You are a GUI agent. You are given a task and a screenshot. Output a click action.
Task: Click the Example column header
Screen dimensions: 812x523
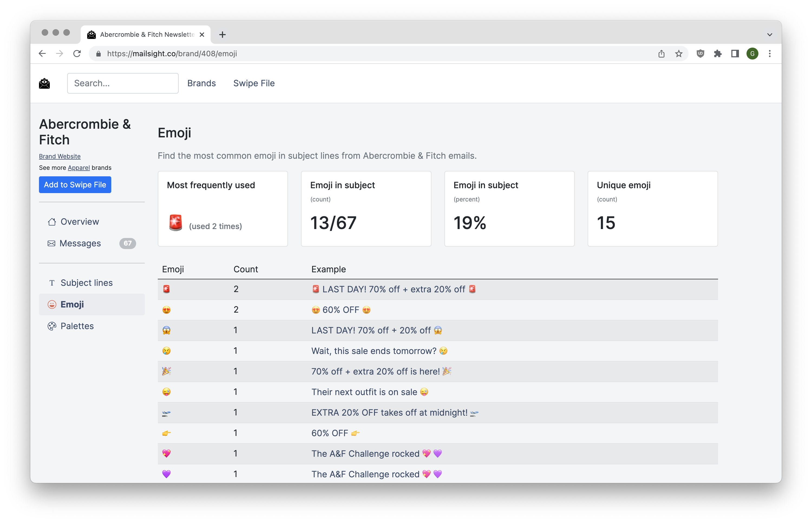tap(328, 269)
